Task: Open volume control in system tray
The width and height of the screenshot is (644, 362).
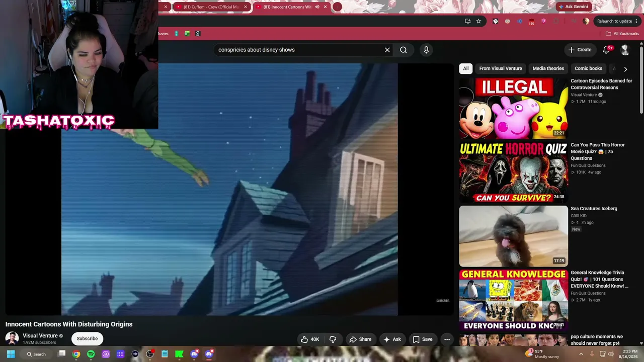Action: click(611, 354)
